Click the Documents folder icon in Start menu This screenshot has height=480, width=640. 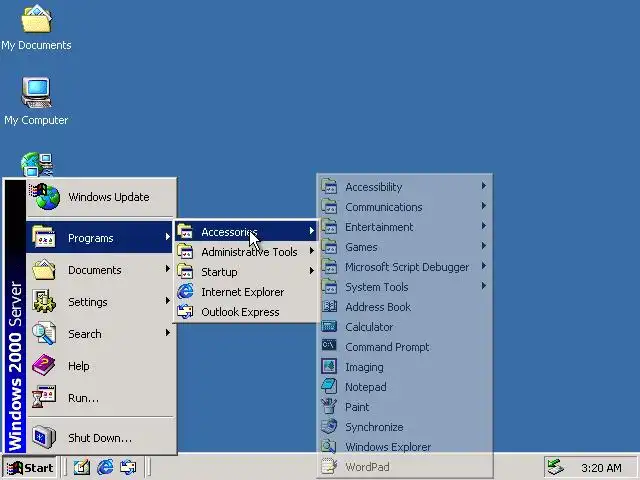(x=44, y=269)
